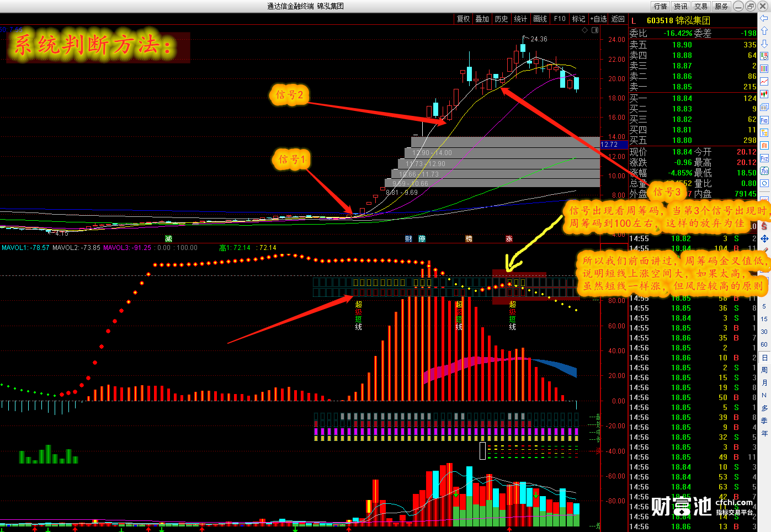The height and width of the screenshot is (532, 771).
Task: Click the 统计 statistics button
Action: 521,19
